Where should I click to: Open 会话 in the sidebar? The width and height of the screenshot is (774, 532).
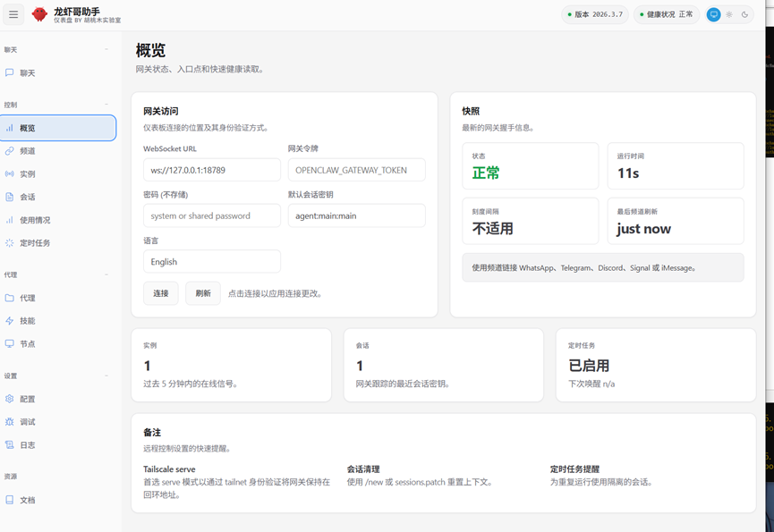tap(27, 197)
